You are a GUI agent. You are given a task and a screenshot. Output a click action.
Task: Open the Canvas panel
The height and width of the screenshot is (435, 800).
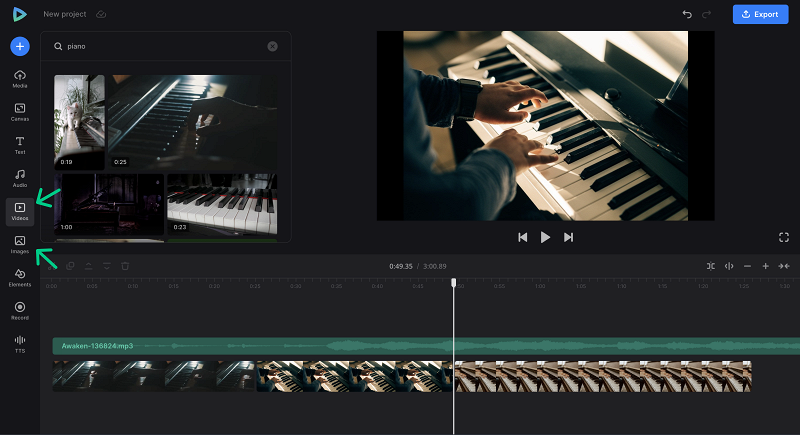pyautogui.click(x=20, y=112)
